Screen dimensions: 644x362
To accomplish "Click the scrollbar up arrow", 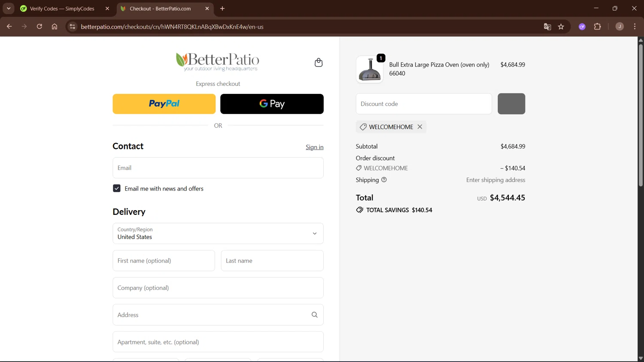I will 641,40.
